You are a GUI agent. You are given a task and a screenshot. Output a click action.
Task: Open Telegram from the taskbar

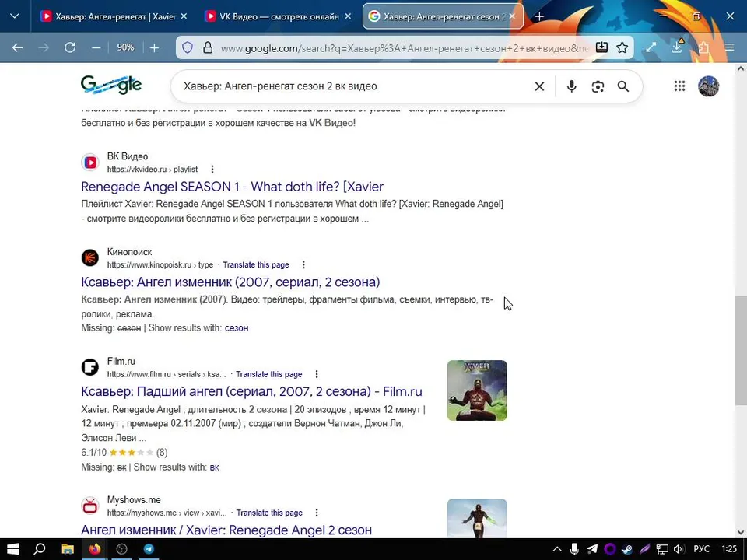pyautogui.click(x=149, y=549)
